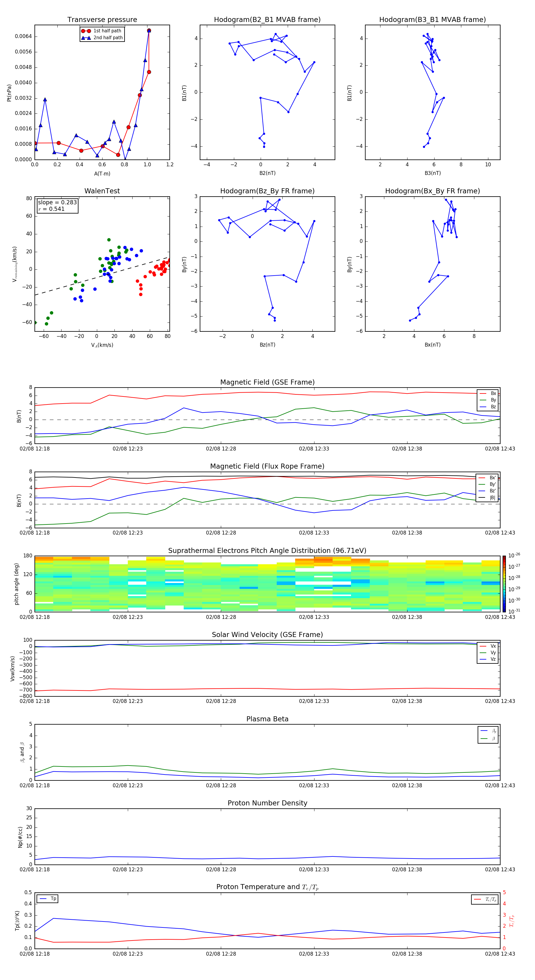Click '2nd half path' legend entry
535x980 pixels.
pyautogui.click(x=102, y=38)
